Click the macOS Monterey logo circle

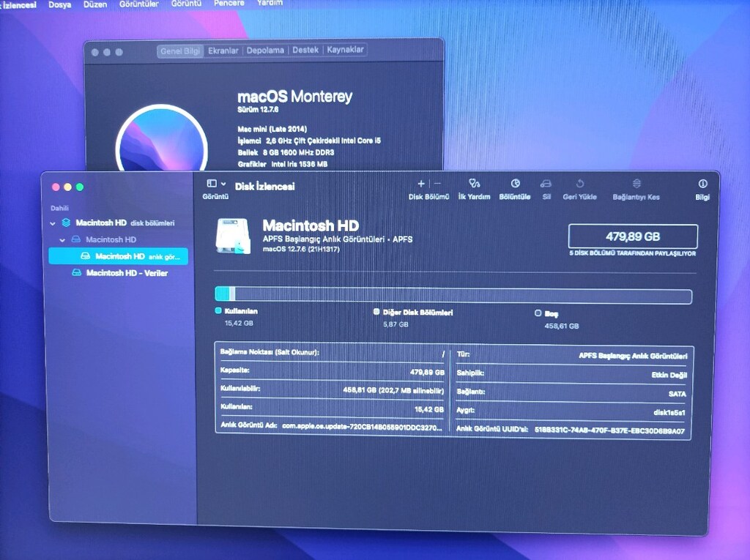[x=162, y=138]
